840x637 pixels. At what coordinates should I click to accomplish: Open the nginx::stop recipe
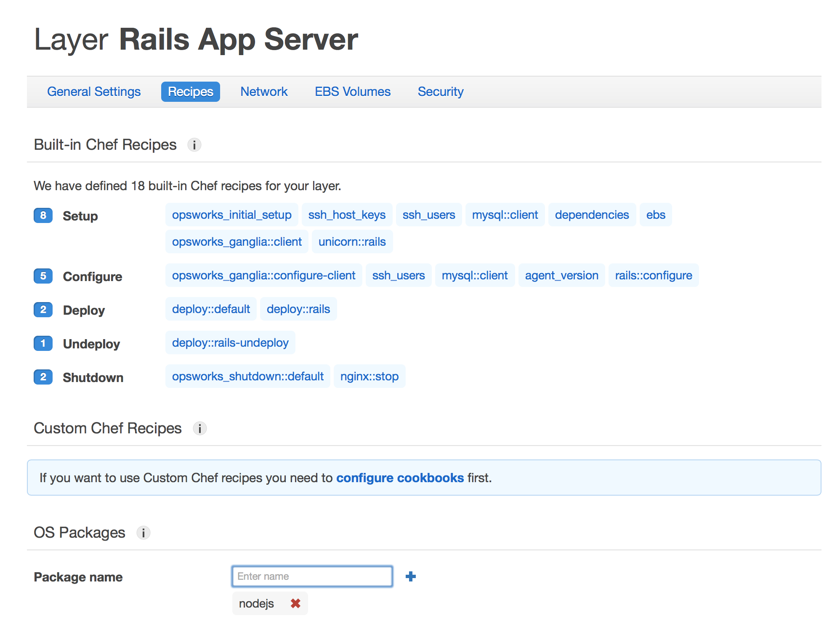click(369, 376)
